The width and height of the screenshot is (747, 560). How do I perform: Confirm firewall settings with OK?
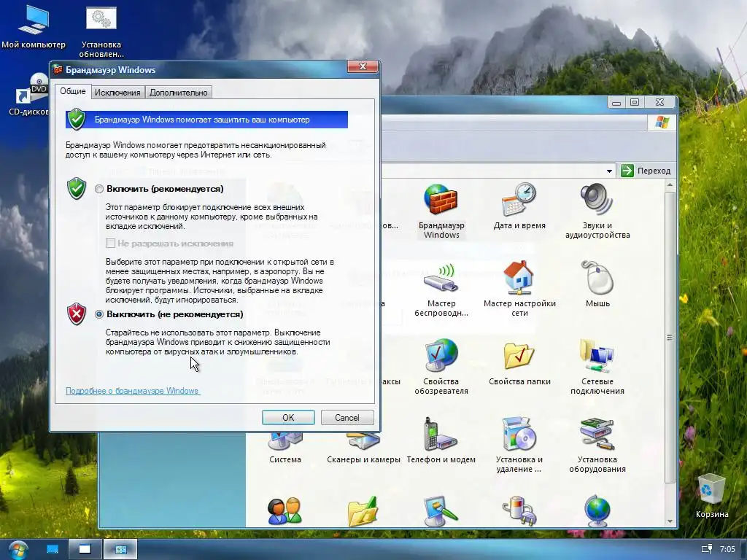[288, 418]
